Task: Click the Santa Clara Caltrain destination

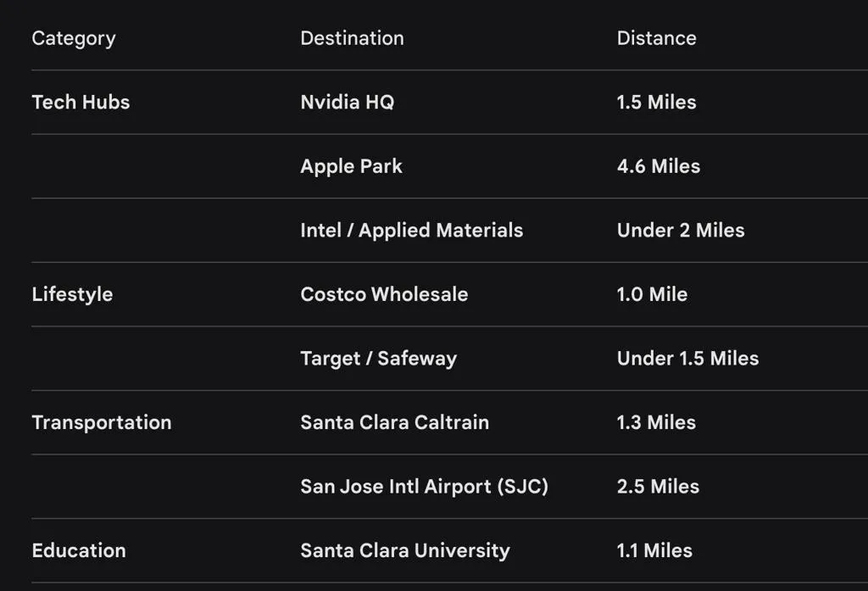Action: click(394, 422)
